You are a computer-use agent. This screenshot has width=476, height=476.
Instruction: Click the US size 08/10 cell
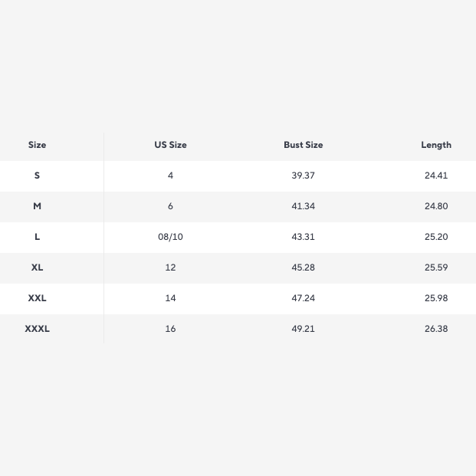(170, 237)
